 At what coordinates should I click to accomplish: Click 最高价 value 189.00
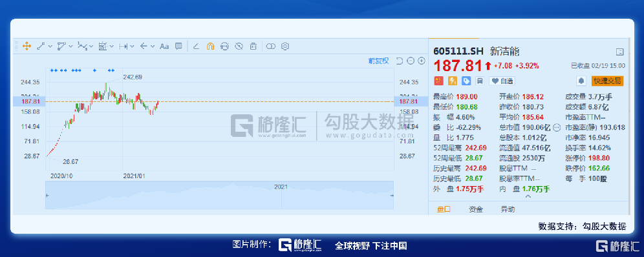(x=467, y=97)
